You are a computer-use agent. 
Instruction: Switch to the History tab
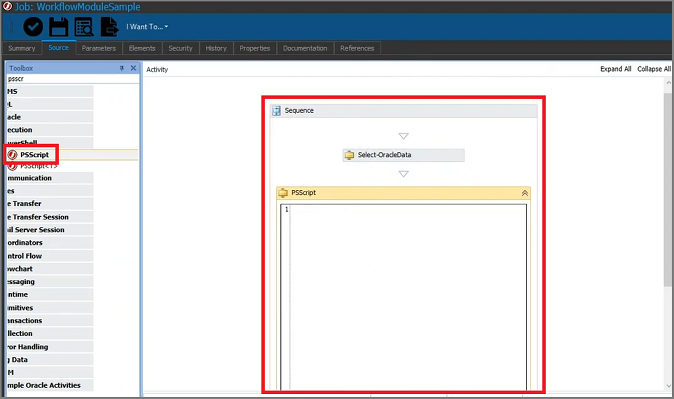(x=216, y=48)
